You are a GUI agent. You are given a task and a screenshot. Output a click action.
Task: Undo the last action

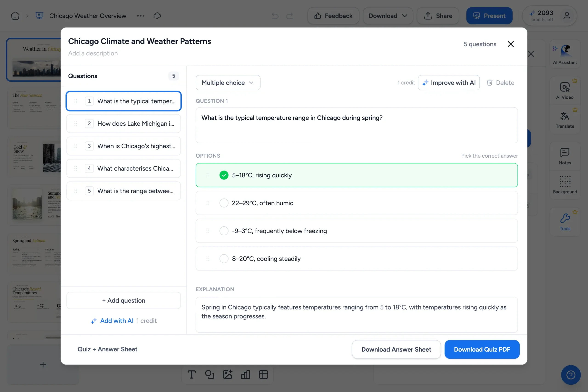coord(275,16)
